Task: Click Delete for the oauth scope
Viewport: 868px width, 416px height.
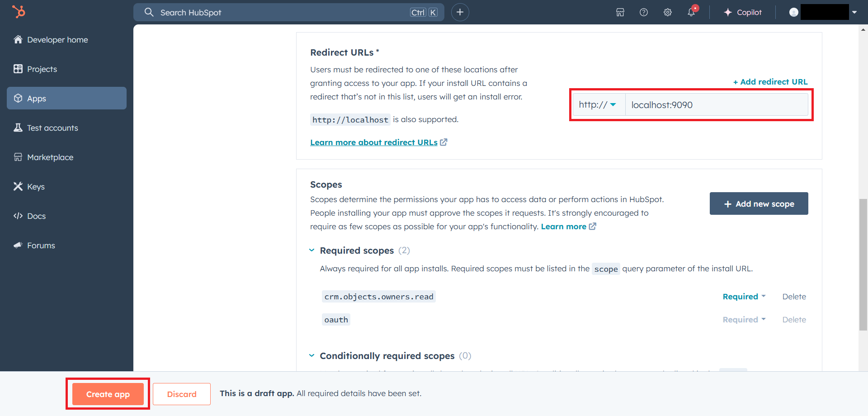Action: [794, 320]
